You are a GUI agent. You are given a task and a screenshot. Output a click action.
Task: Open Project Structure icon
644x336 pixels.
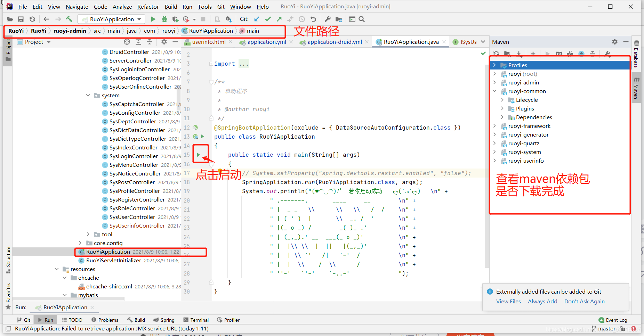pyautogui.click(x=339, y=19)
